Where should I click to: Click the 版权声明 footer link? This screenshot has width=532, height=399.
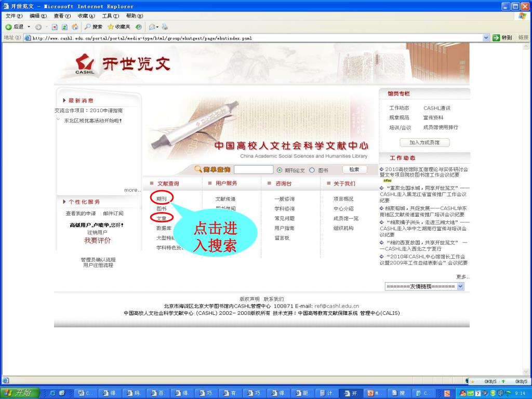249,299
